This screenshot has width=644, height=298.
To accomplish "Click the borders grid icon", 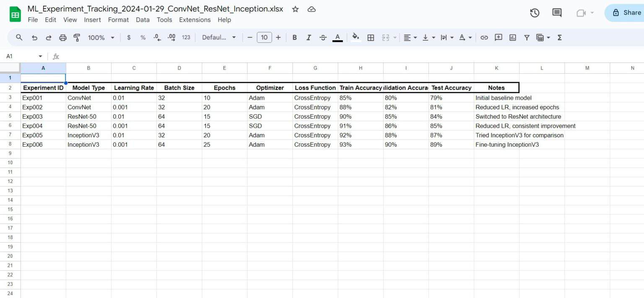I will [x=371, y=38].
